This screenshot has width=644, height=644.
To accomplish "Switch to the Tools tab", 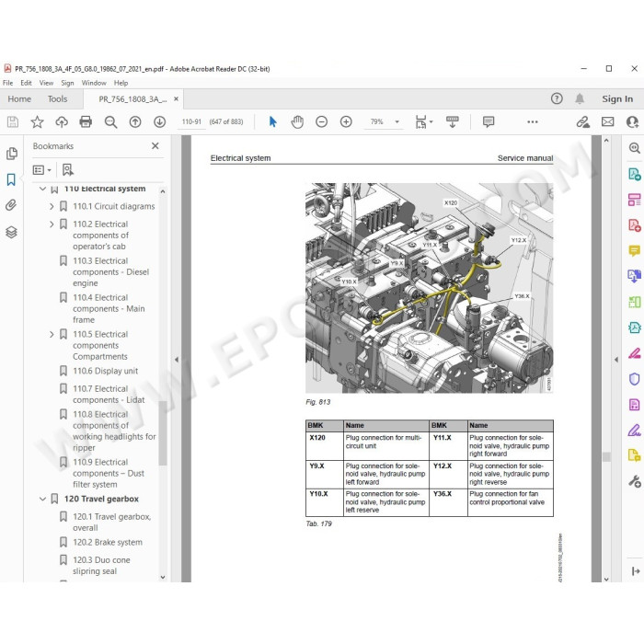I will (57, 99).
